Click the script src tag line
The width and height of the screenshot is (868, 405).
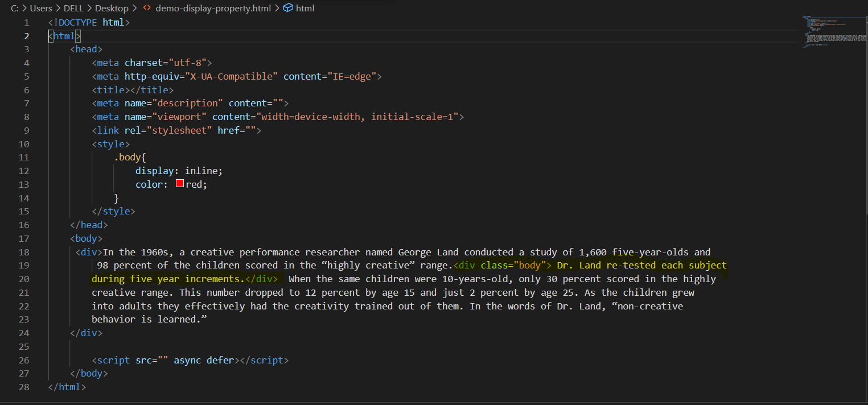(190, 360)
